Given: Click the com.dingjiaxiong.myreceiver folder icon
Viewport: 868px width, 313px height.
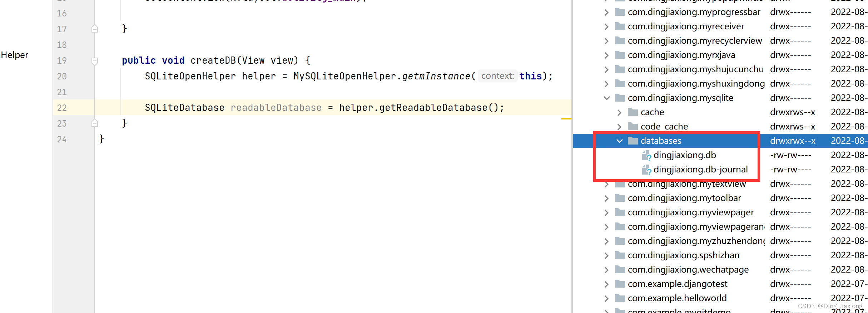Looking at the screenshot, I should tap(620, 26).
